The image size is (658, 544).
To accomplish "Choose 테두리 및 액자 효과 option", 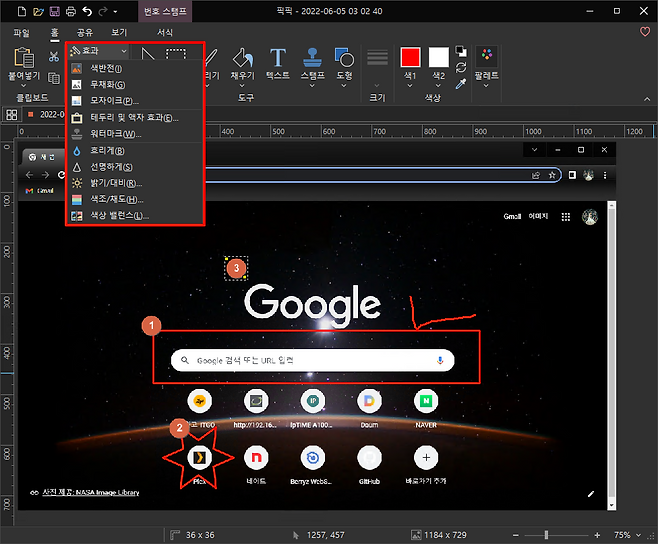I will coord(135,118).
